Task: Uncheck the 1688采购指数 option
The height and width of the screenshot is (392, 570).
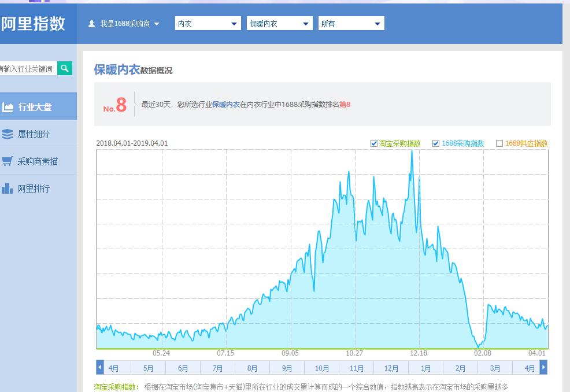Action: click(x=436, y=143)
